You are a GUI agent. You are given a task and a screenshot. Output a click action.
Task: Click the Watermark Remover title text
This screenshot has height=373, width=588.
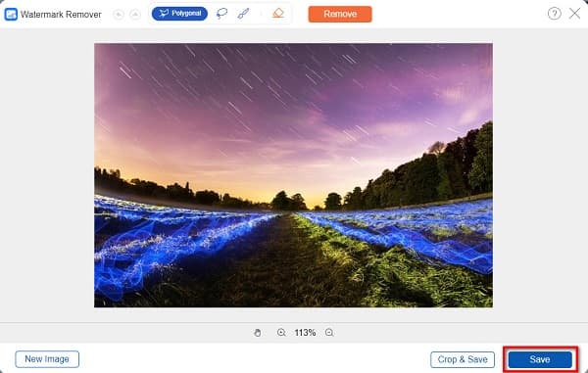(61, 15)
